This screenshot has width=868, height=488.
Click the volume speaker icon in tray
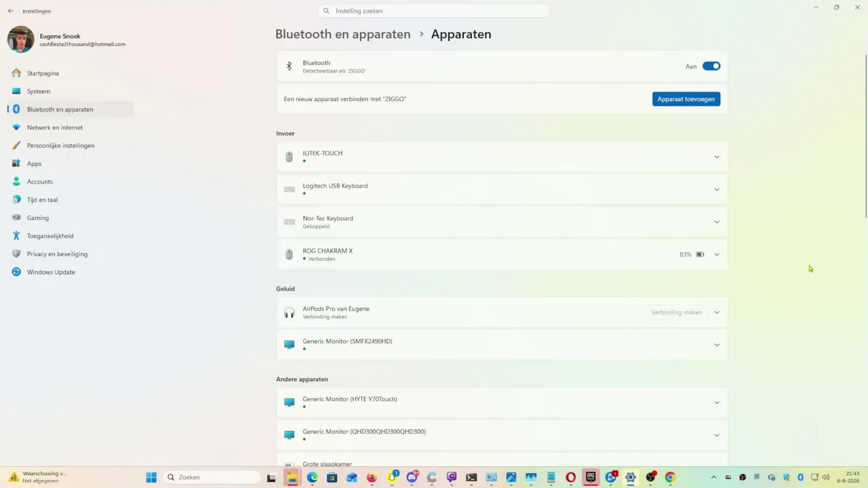click(826, 477)
